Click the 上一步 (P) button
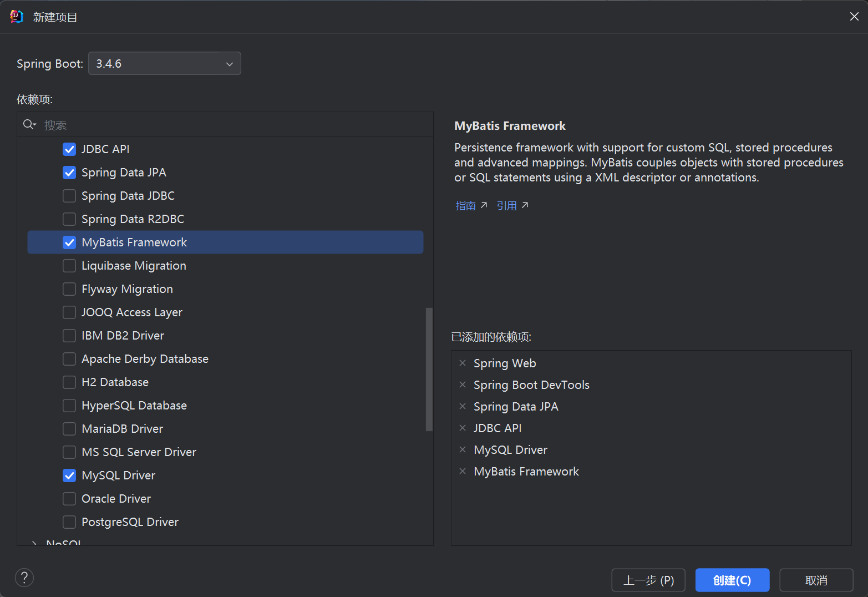 (648, 580)
